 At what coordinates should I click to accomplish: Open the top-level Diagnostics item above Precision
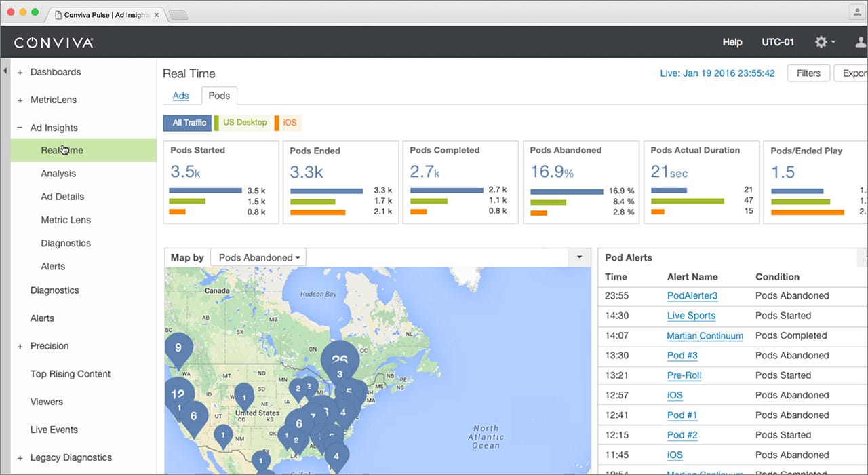(x=55, y=290)
